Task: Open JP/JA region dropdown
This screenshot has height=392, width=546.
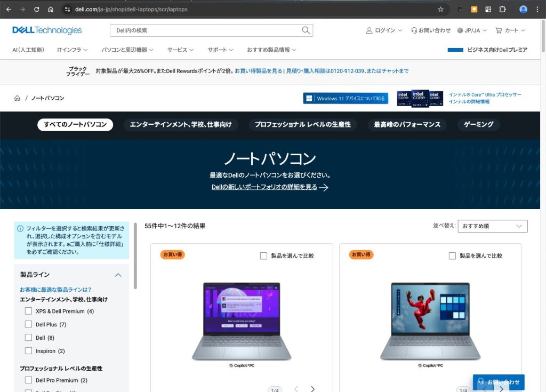Action: click(x=472, y=30)
